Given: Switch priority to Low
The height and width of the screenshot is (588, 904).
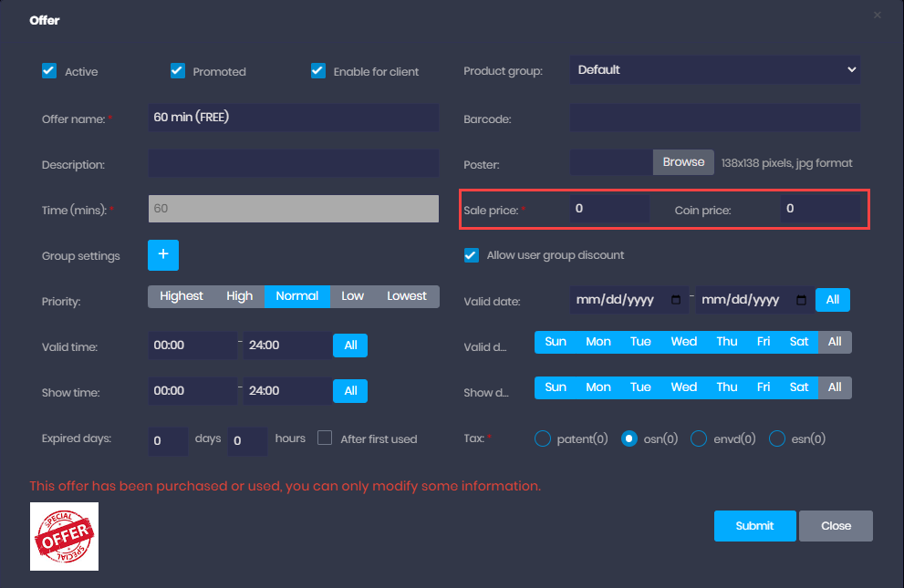Looking at the screenshot, I should point(352,296).
